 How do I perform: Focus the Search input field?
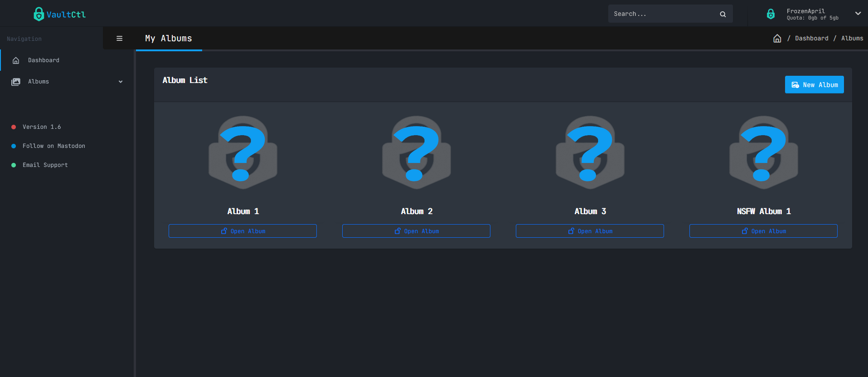662,14
